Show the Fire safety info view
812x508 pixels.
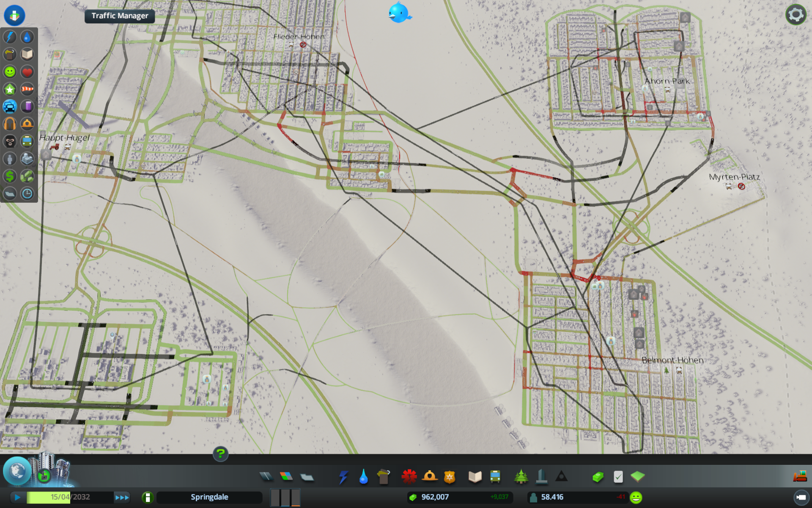[27, 124]
